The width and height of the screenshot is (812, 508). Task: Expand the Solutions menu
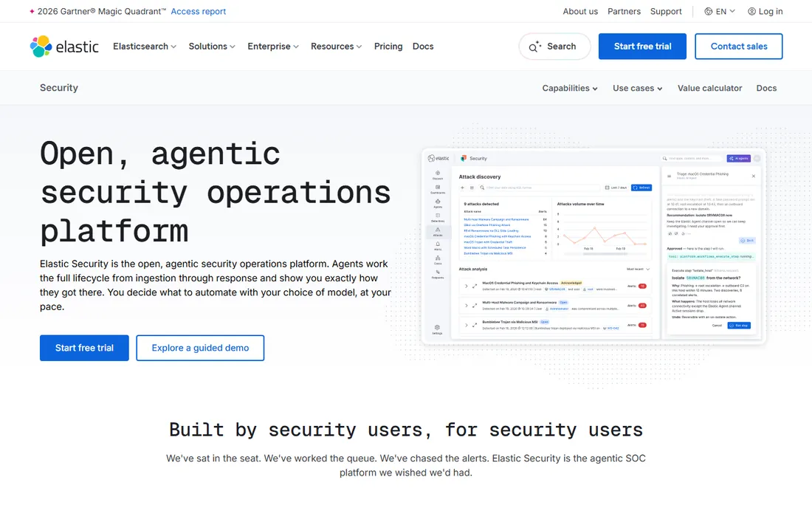(x=212, y=47)
